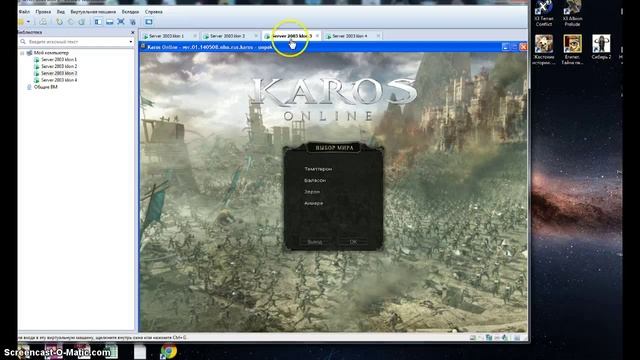Select Server 2003 klon 3 in library tree
This screenshot has width=640, height=360.
[59, 73]
